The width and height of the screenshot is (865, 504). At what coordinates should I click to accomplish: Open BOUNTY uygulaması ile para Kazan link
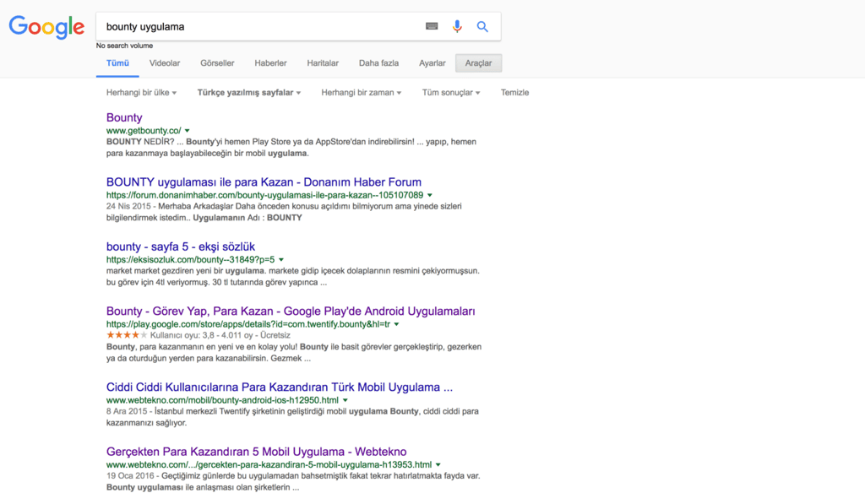[264, 182]
